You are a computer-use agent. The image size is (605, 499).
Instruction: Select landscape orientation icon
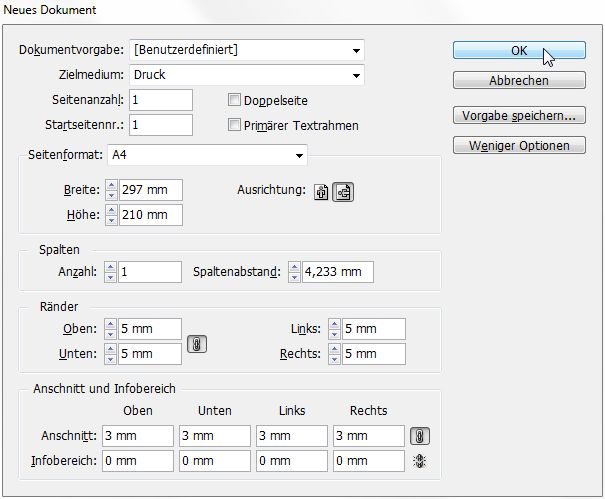coord(343,193)
